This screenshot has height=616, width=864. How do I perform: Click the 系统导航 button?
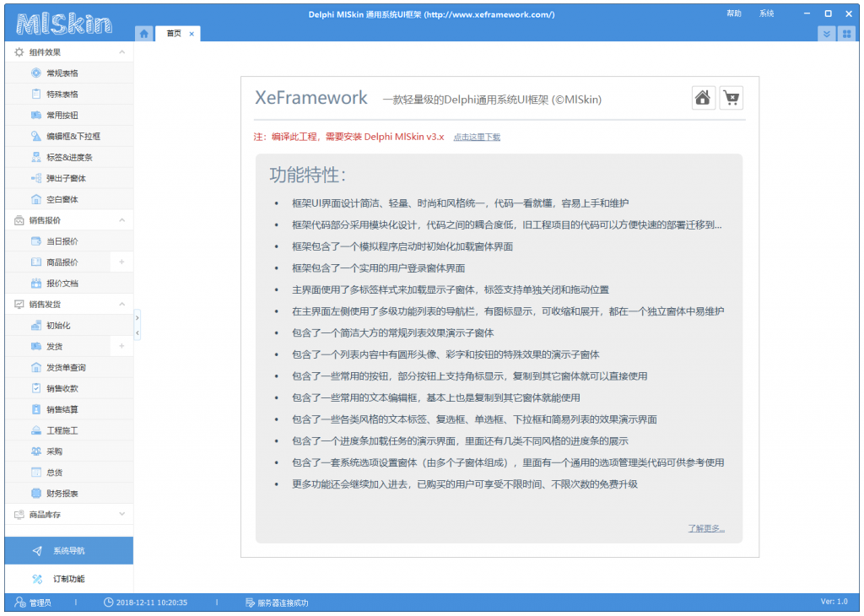coord(69,550)
